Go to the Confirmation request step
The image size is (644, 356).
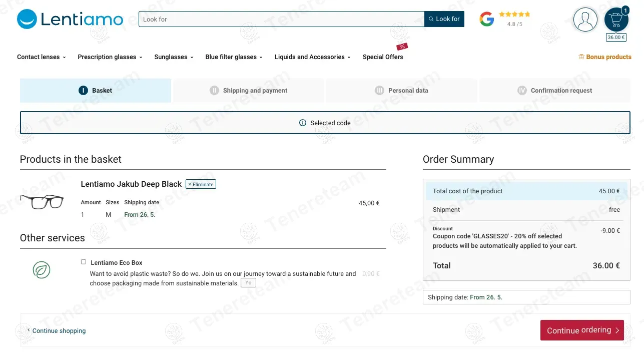click(x=555, y=91)
